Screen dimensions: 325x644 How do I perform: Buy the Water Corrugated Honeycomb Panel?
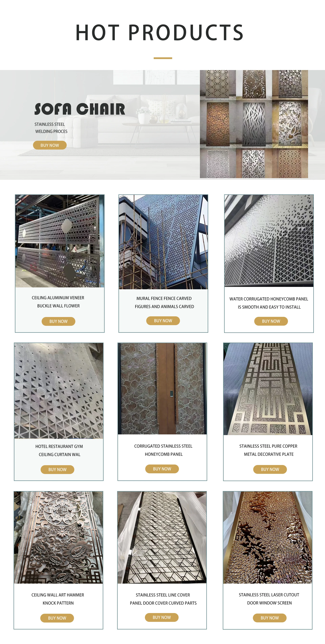pyautogui.click(x=271, y=321)
